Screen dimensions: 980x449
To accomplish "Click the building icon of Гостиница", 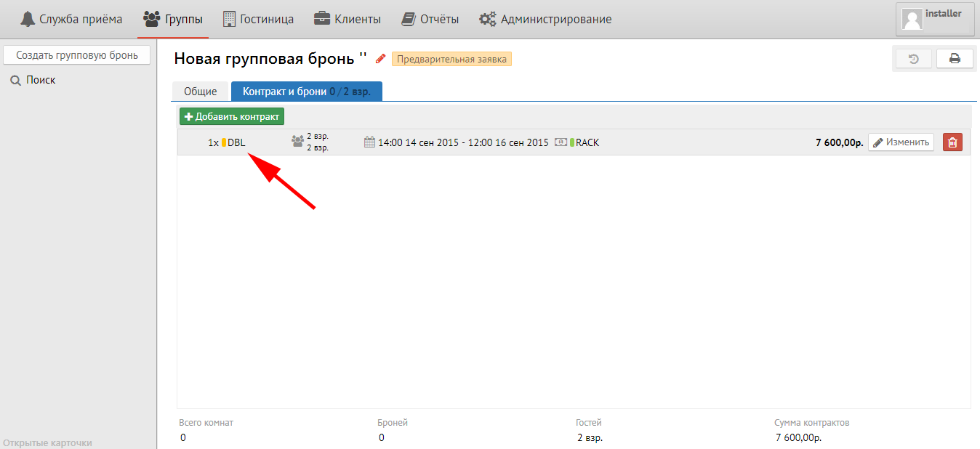I will click(229, 19).
